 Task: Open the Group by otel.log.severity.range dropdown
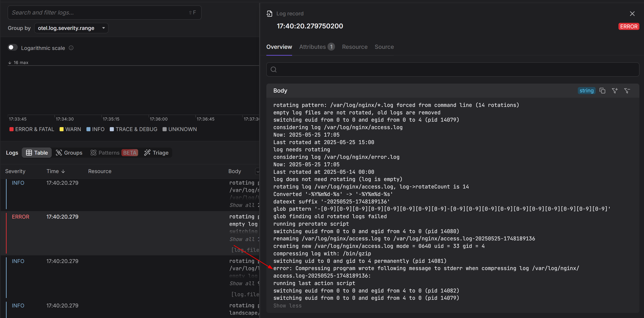(71, 28)
